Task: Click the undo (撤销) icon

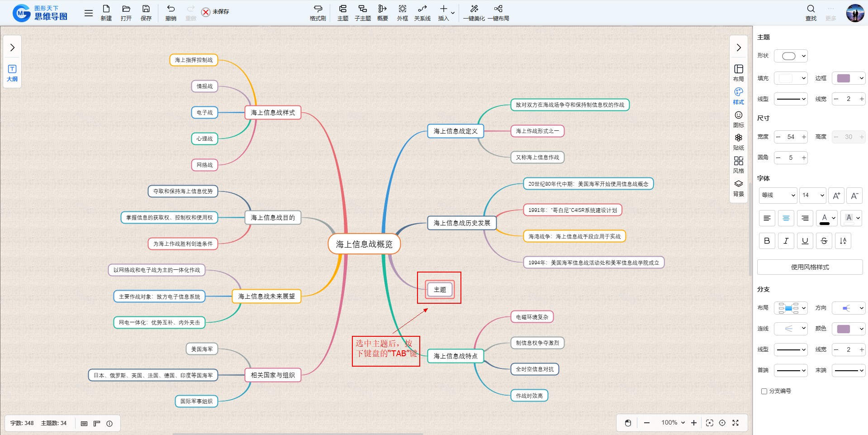Action: 171,12
